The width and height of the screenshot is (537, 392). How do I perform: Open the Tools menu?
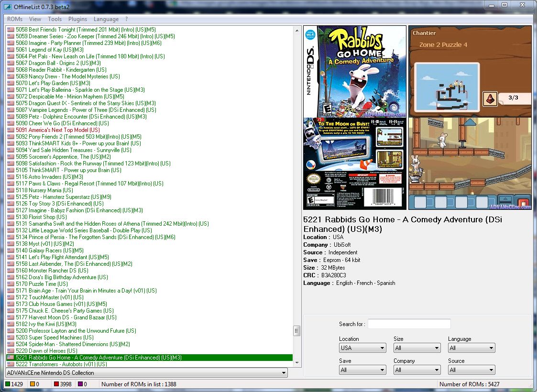pyautogui.click(x=55, y=19)
